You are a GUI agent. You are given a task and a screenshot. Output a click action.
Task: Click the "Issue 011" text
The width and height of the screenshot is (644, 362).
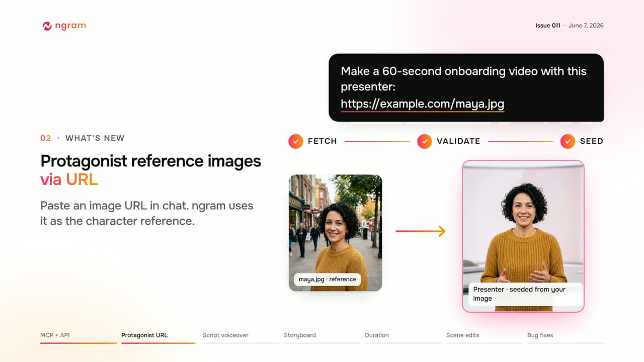[x=547, y=26]
